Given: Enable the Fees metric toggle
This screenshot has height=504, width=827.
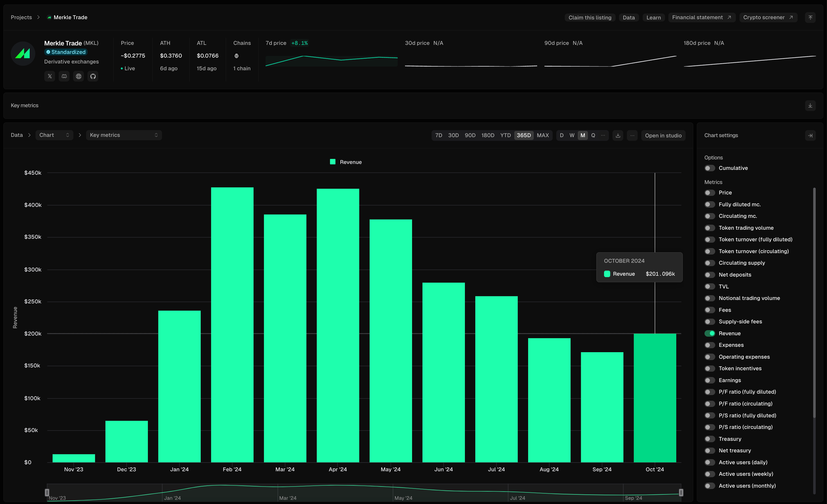Looking at the screenshot, I should (x=710, y=310).
